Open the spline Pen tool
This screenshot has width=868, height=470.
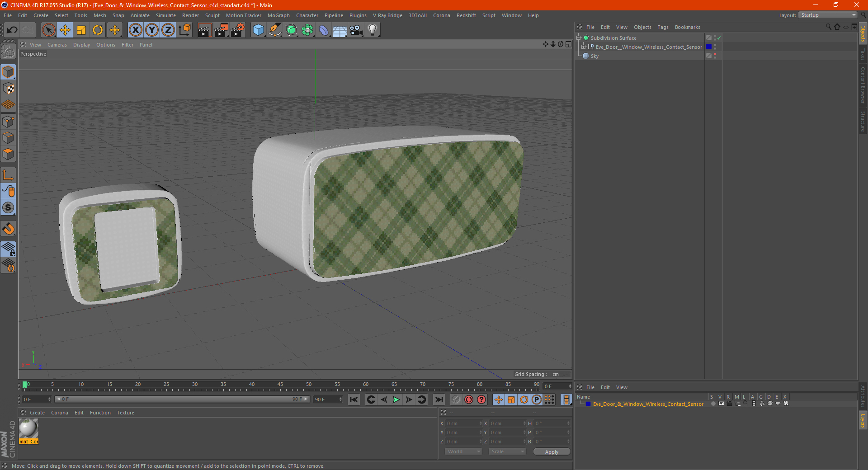(274, 30)
